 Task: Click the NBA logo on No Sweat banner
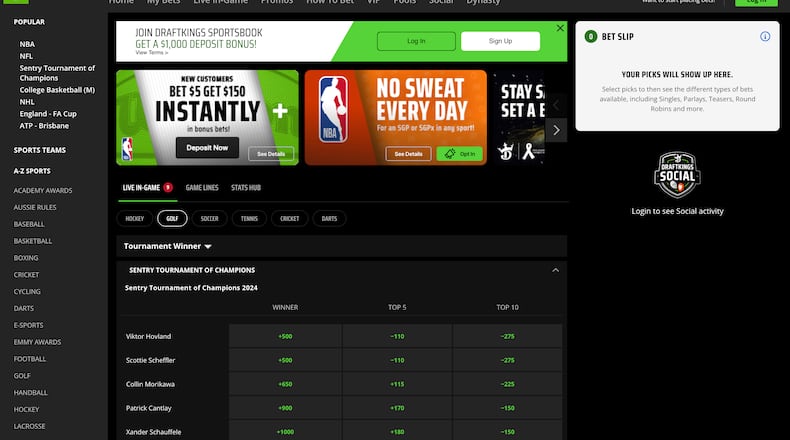(x=333, y=109)
